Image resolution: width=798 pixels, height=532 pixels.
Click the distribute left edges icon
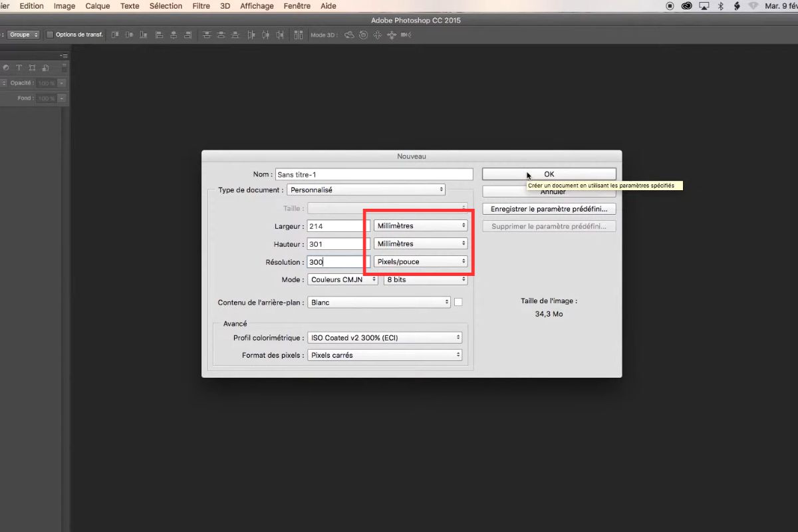[252, 35]
